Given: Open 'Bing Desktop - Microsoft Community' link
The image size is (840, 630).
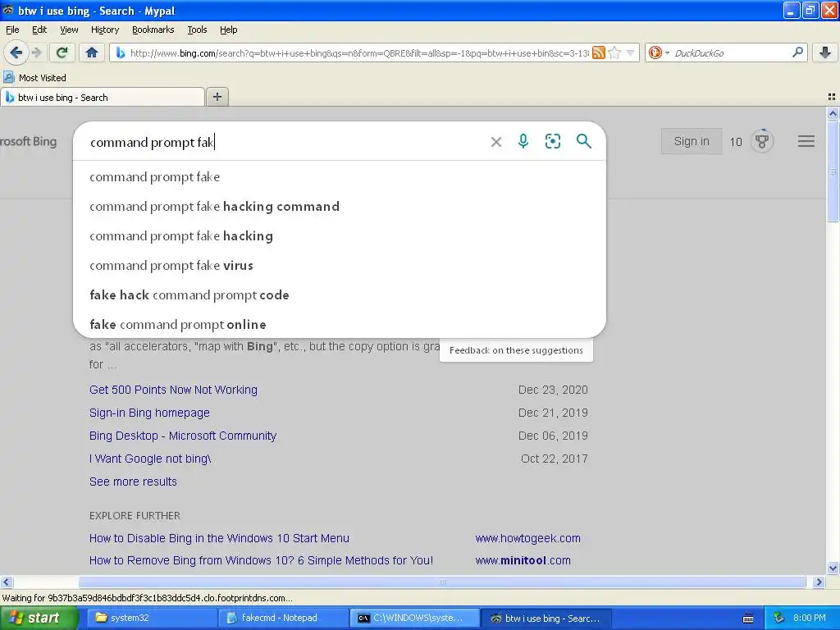Looking at the screenshot, I should [183, 436].
